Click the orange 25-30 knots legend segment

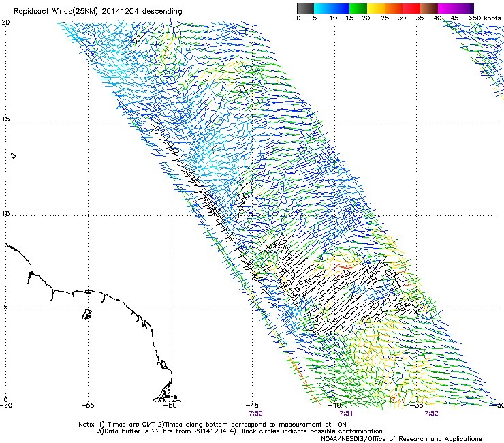(394, 8)
